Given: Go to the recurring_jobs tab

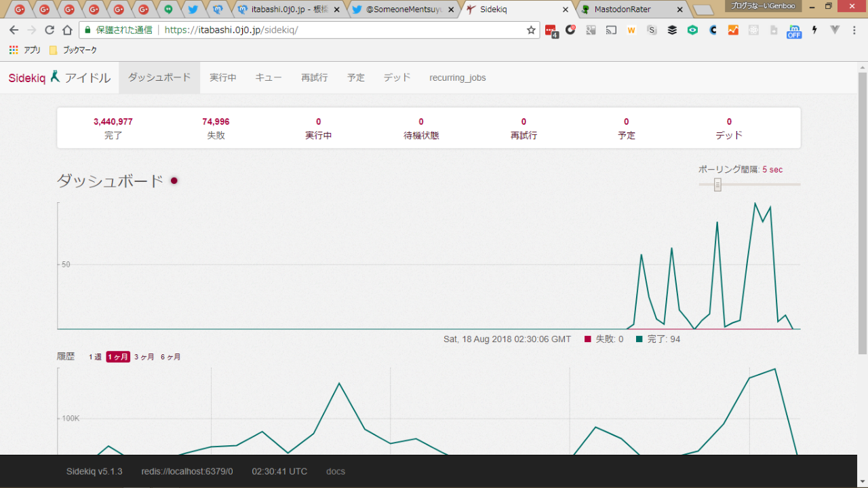Looking at the screenshot, I should (x=457, y=78).
